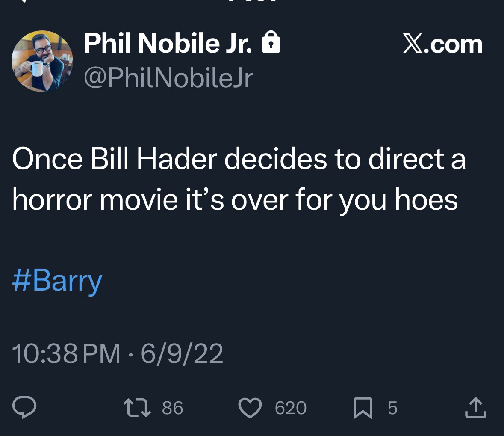Click the 6/9/22 post date
The width and height of the screenshot is (504, 436).
click(182, 354)
